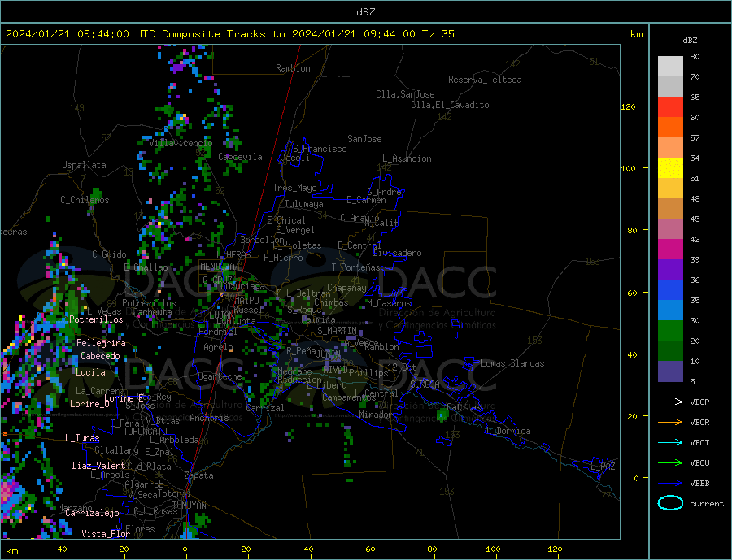
Task: Click the 'Villavicencio' map label
Action: [181, 143]
